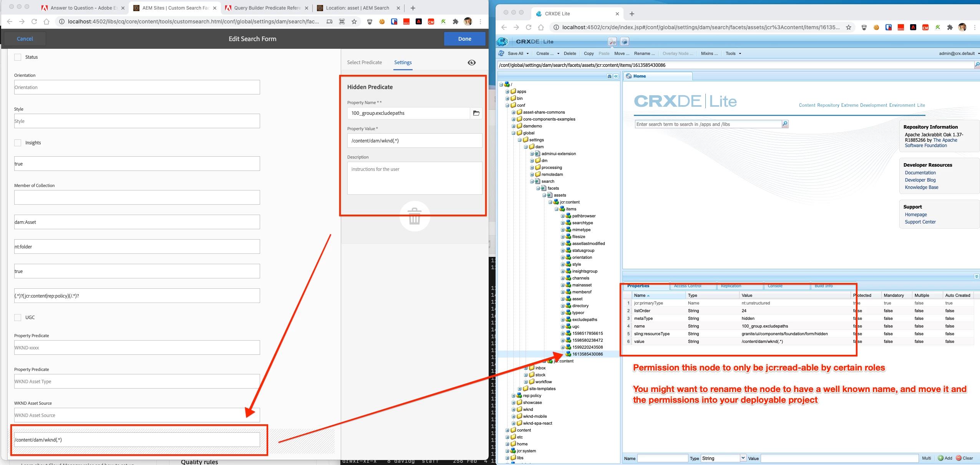
Task: Click the Save All toolbar icon
Action: (501, 53)
